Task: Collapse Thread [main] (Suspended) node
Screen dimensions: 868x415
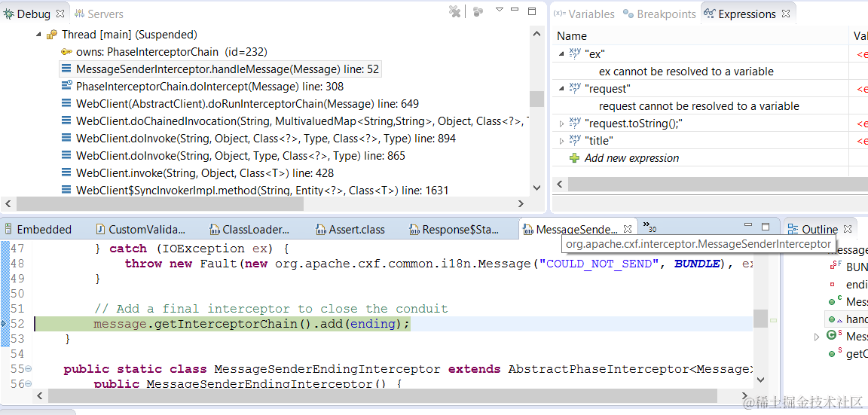Action: [38, 35]
